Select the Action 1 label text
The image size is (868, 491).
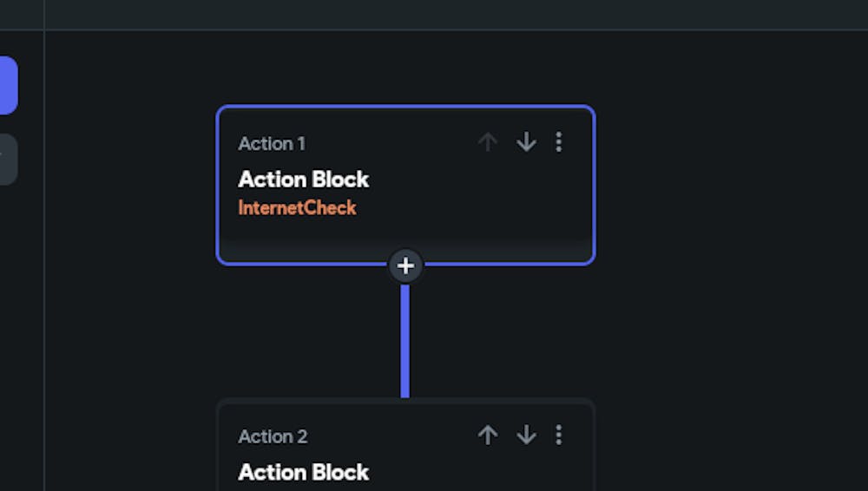[272, 144]
